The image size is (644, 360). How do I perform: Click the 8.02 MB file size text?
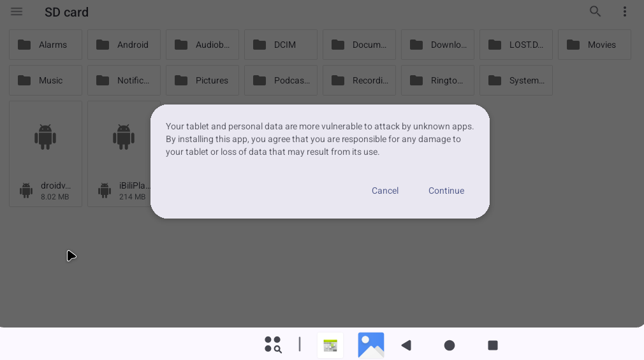point(55,197)
